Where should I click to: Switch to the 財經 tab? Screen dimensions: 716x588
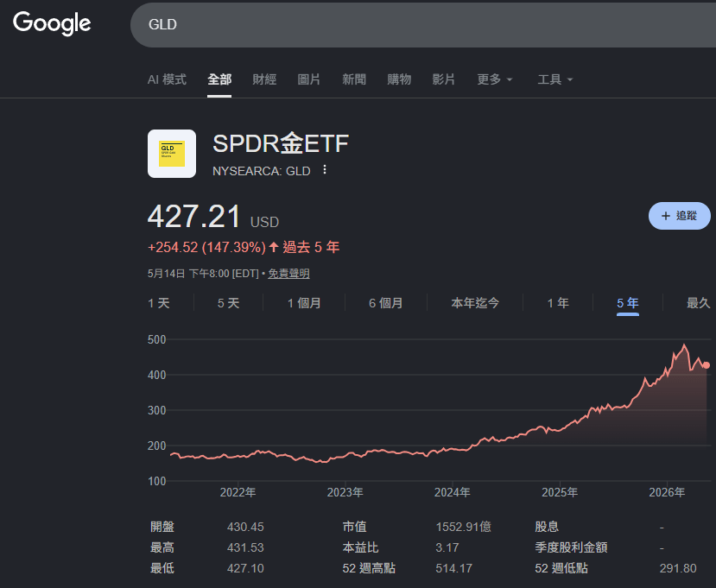(x=264, y=79)
